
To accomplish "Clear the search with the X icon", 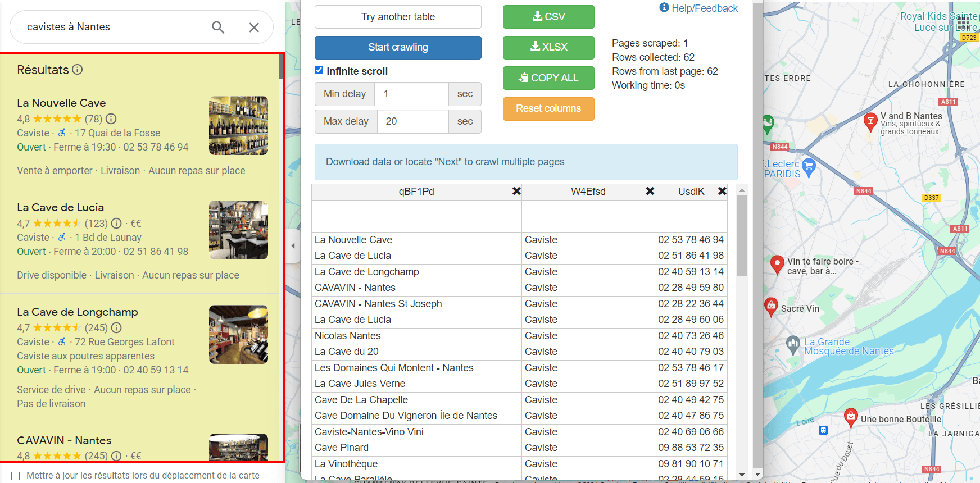I will (254, 27).
